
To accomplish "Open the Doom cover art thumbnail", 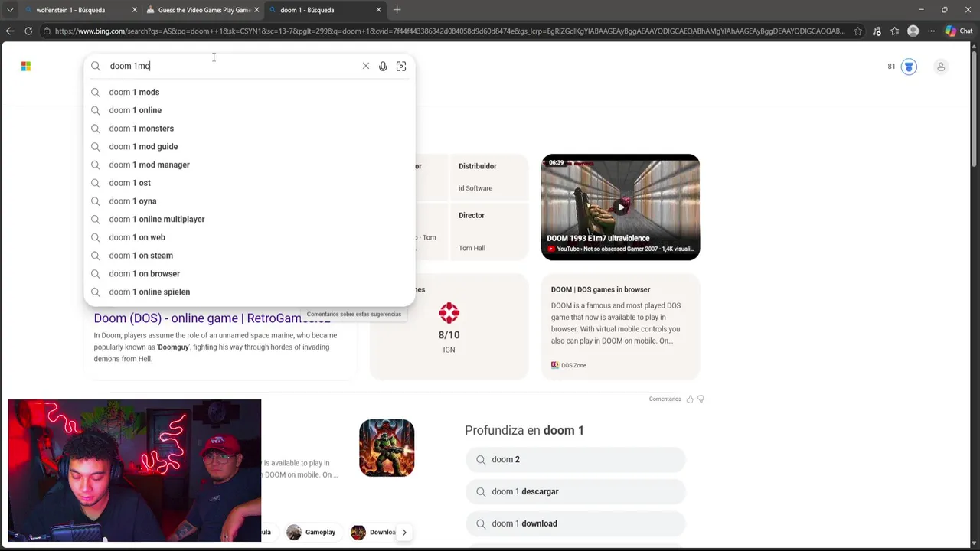I will coord(387,448).
